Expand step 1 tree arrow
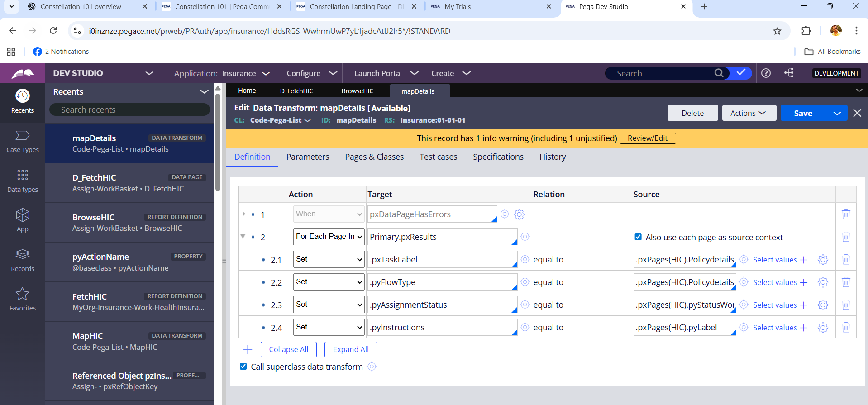Viewport: 868px width, 405px height. tap(243, 214)
